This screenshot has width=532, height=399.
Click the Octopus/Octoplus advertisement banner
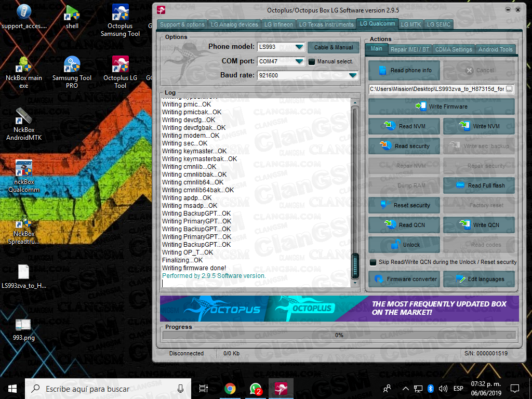339,309
